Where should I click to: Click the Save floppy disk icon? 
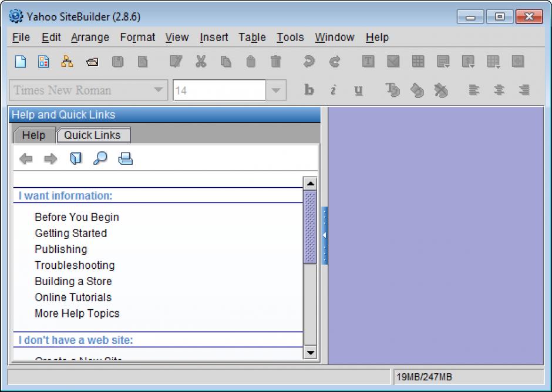point(117,62)
